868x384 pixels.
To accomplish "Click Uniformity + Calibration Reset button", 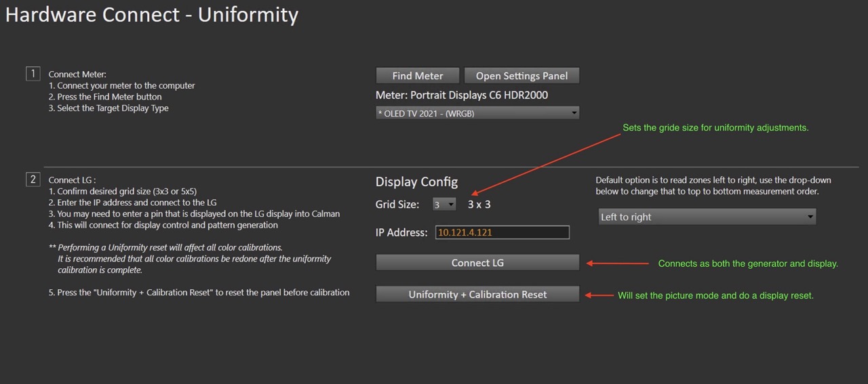I will tap(477, 295).
